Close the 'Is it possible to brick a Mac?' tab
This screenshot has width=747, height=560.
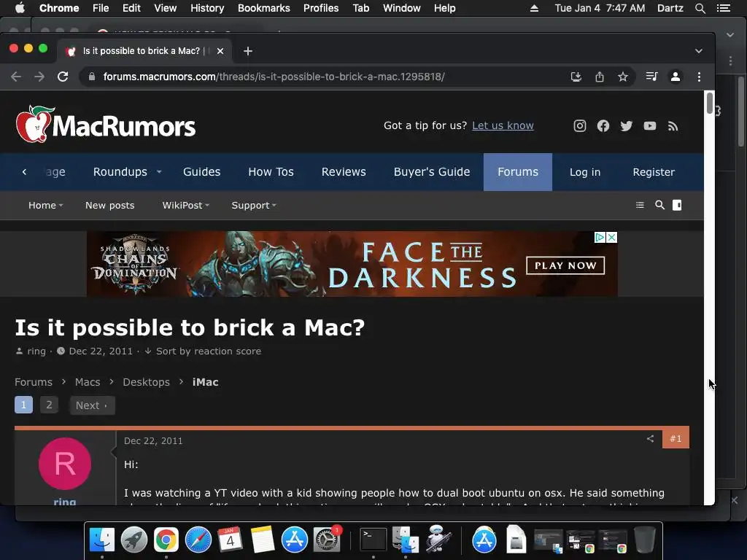(220, 51)
